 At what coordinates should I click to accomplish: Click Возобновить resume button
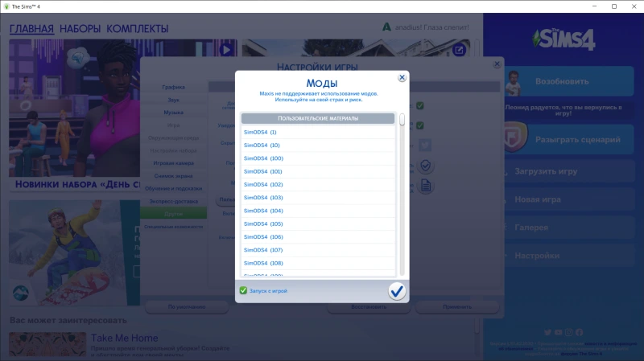point(569,81)
